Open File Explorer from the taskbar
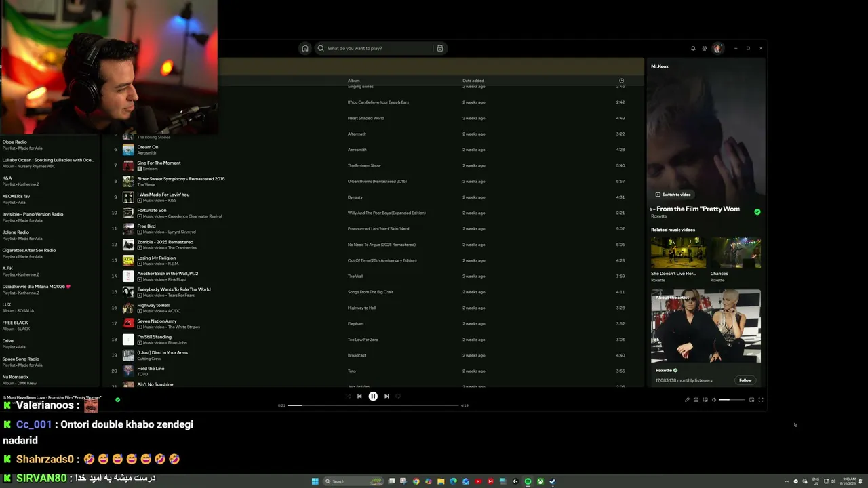 tap(441, 481)
